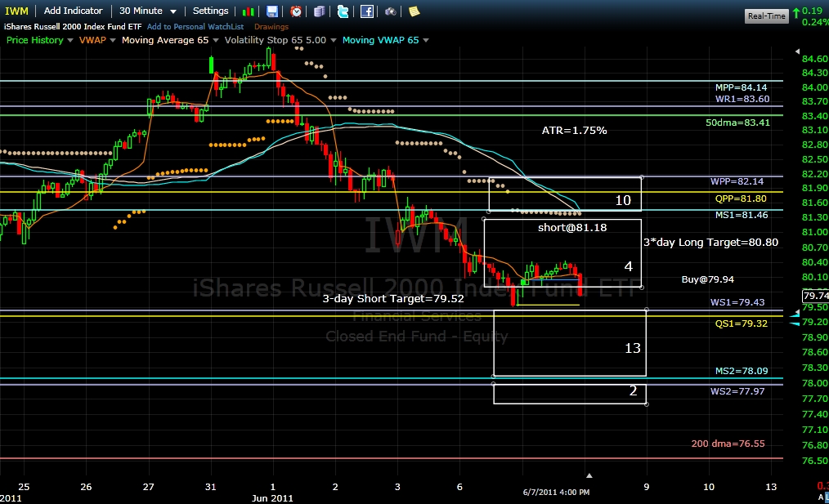Viewport: 829px width, 504px height.
Task: Click the green up arrow beside 0.19 change
Action: [x=795, y=13]
